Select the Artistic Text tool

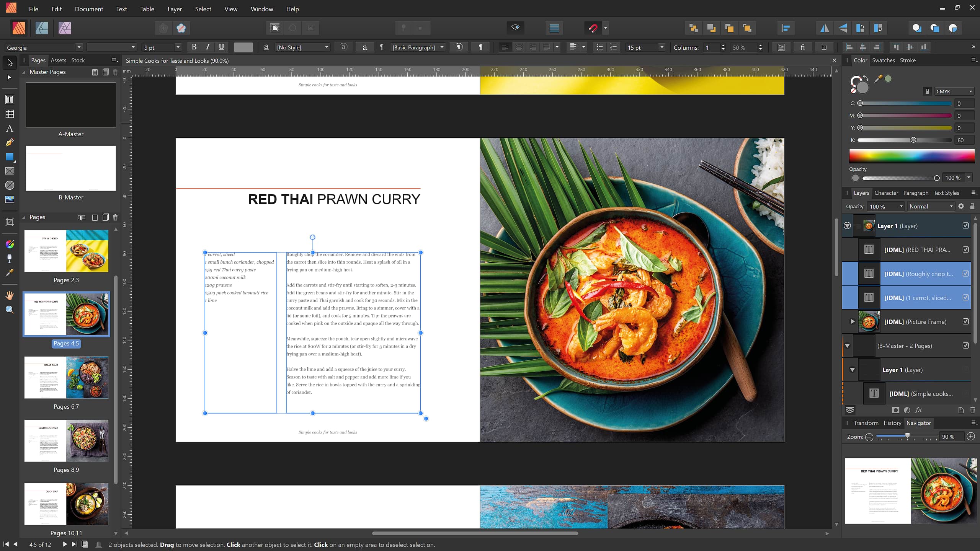pyautogui.click(x=10, y=128)
